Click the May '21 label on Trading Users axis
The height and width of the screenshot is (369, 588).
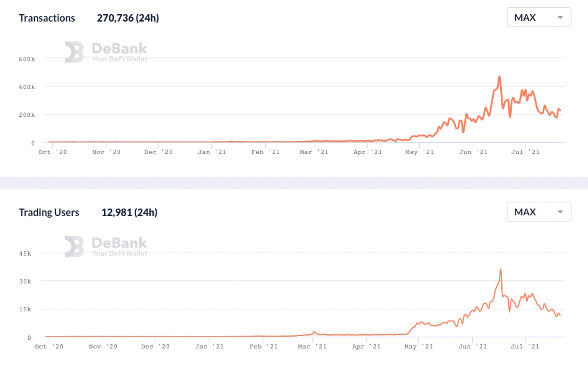[x=419, y=347]
